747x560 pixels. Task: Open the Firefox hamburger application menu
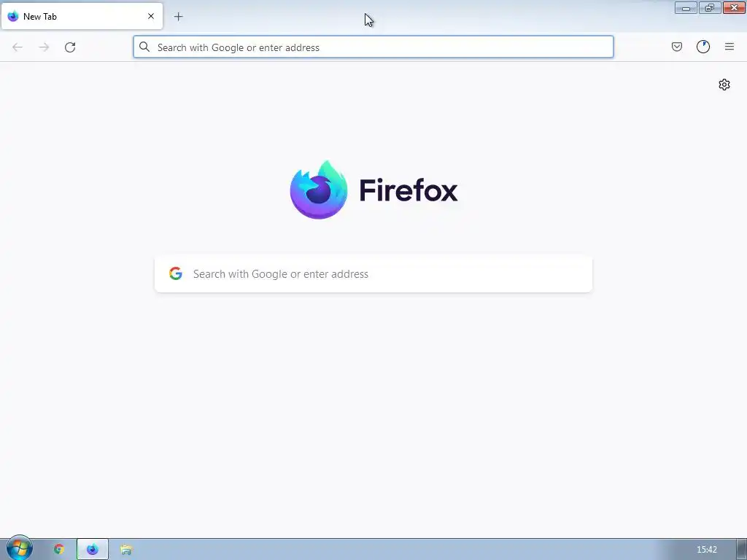click(729, 47)
